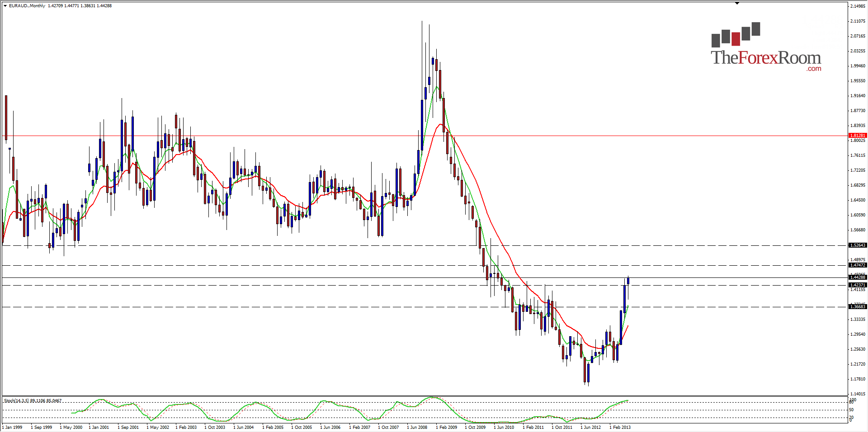Screen dimensions: 868x432
Task: Click the TheForexRoom.com logo text
Action: (x=766, y=59)
